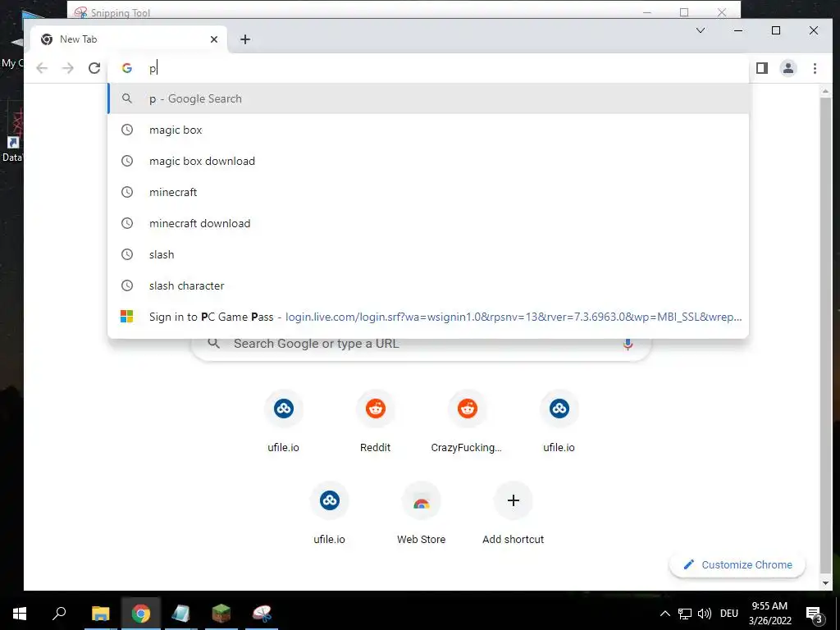Click the Google G icon in address bar
This screenshot has height=630, width=840.
(127, 68)
